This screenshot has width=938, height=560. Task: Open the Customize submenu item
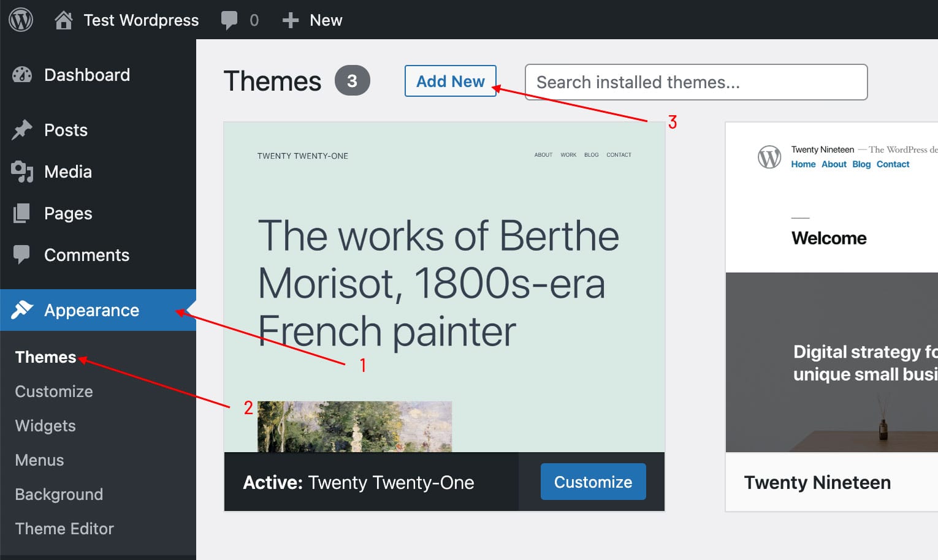click(x=54, y=392)
